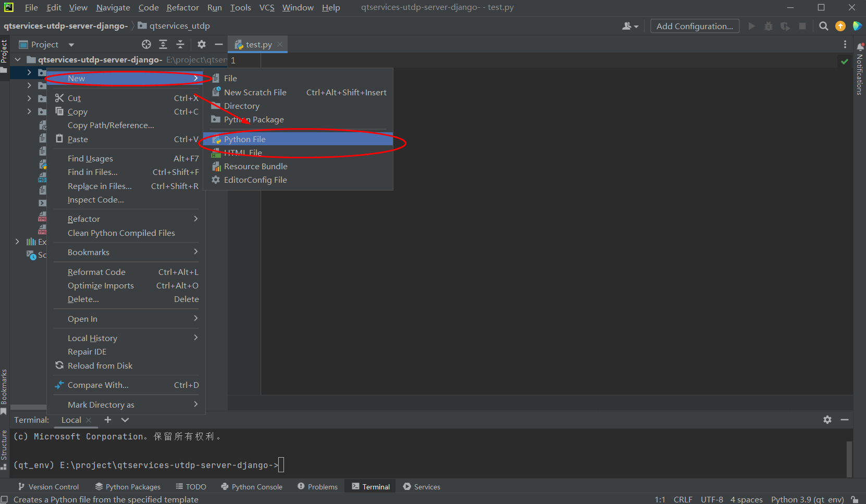This screenshot has width=866, height=504.
Task: Click CRLF line separator in status bar
Action: tap(683, 499)
